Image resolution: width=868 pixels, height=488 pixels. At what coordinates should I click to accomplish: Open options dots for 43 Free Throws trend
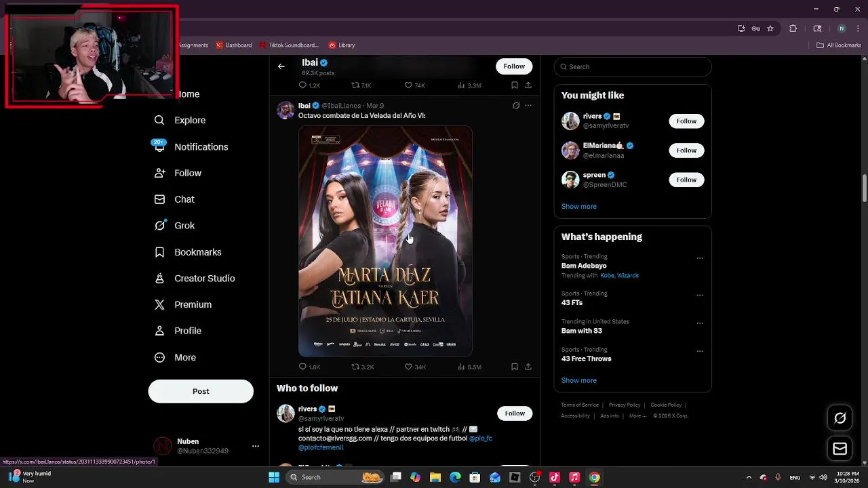point(700,351)
